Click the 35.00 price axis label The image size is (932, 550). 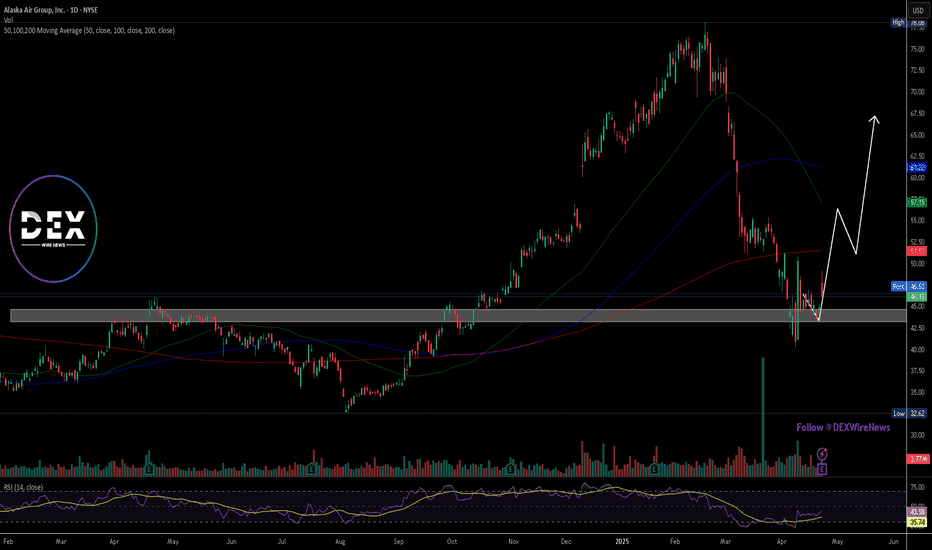(917, 392)
